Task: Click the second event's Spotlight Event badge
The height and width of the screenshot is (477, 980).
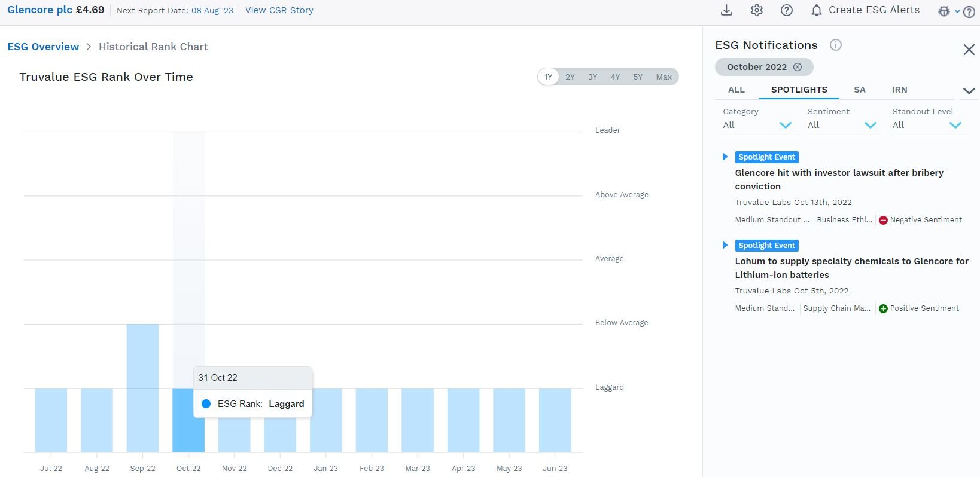Action: coord(766,246)
